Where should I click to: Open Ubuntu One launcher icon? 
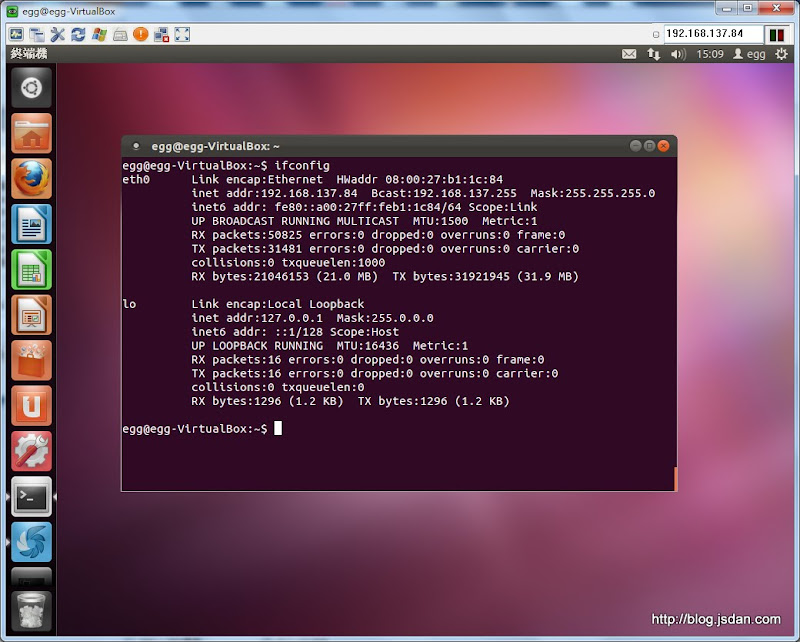pos(31,406)
